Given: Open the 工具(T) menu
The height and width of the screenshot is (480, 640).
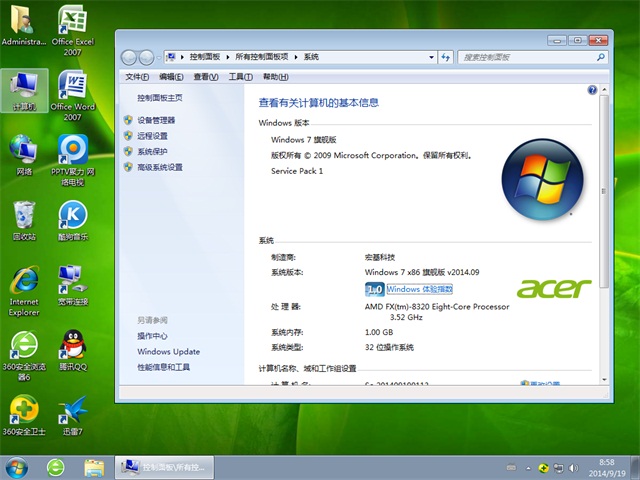Looking at the screenshot, I should pyautogui.click(x=240, y=77).
